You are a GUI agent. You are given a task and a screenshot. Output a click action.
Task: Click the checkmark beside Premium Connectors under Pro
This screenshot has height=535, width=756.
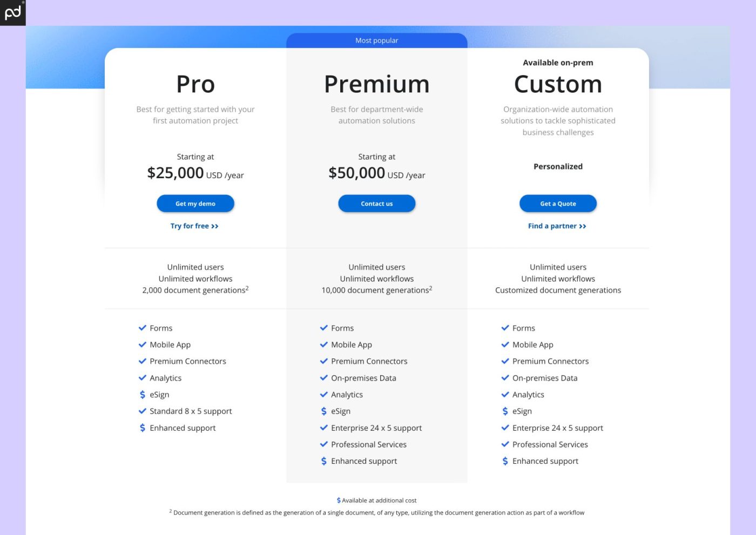click(x=143, y=361)
